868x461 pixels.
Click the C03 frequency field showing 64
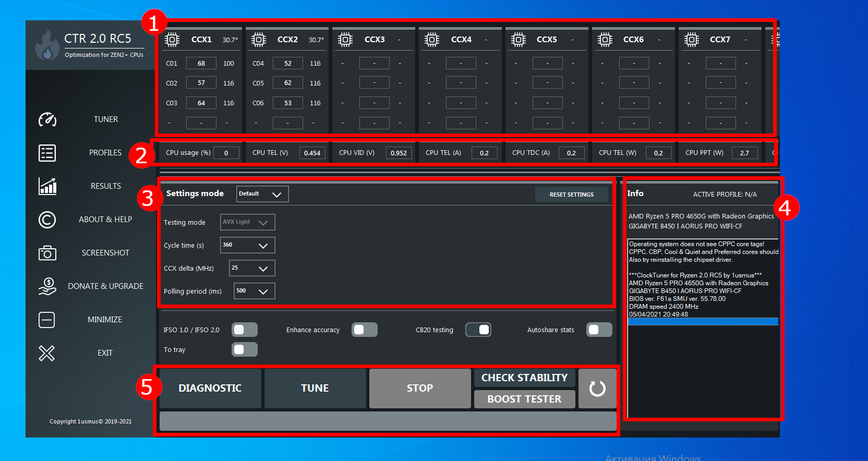[201, 103]
